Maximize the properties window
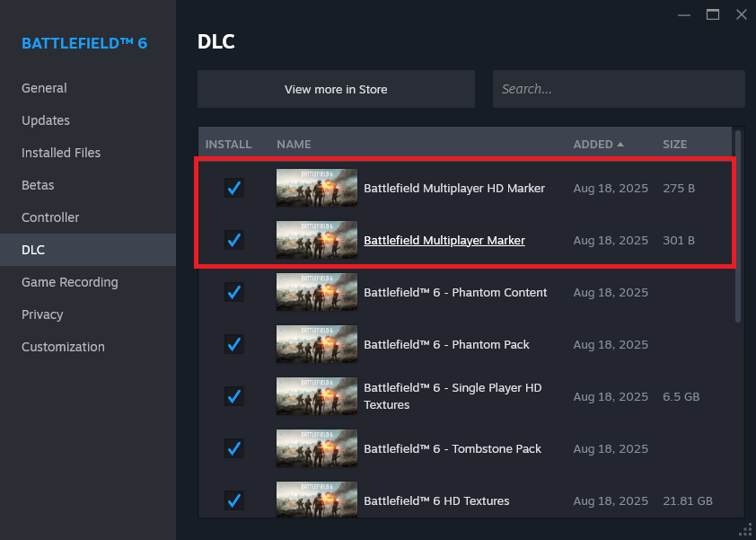Screen dimensions: 756x540 713,15
